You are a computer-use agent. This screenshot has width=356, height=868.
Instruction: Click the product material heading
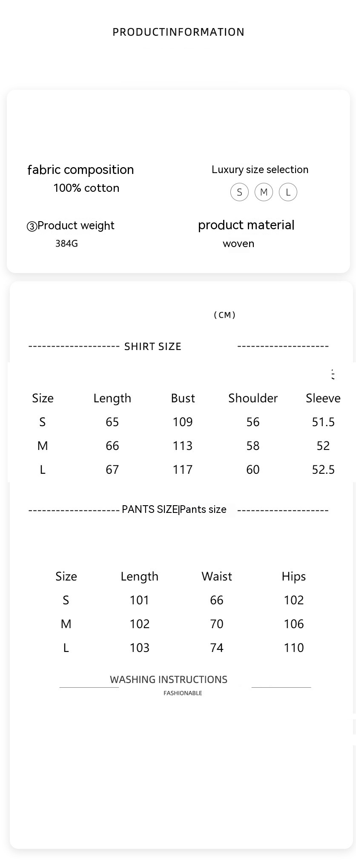coord(246,225)
